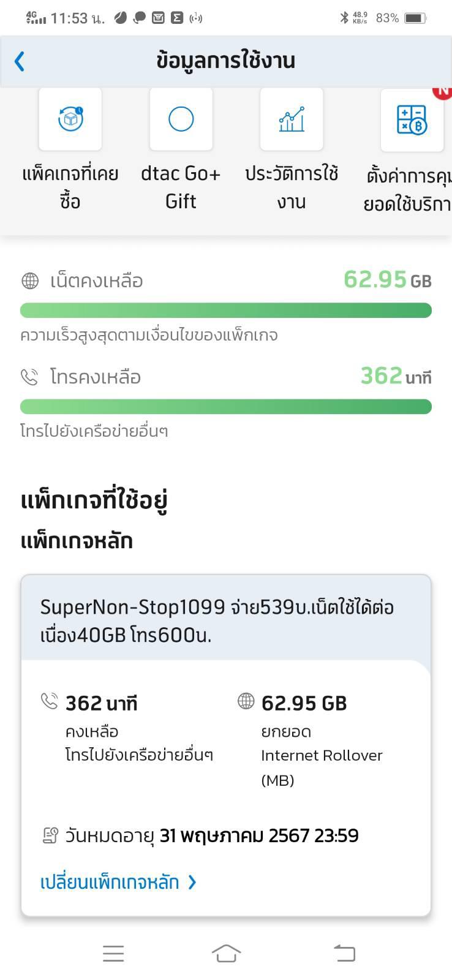Image resolution: width=452 pixels, height=980 pixels.
Task: Tap the expiry date document icon
Action: pyautogui.click(x=50, y=835)
